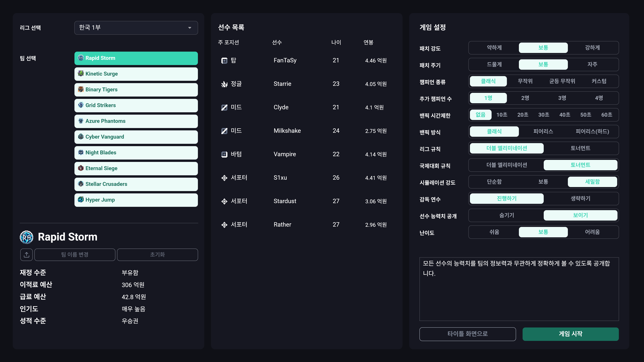The image size is (644, 362).
Task: Click Kinetic Surge team logo icon
Action: [x=80, y=73]
